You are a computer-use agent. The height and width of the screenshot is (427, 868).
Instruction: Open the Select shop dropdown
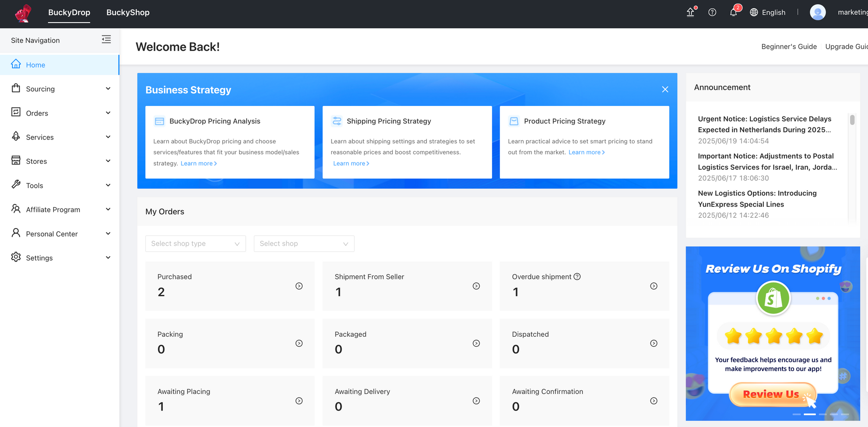[304, 244]
